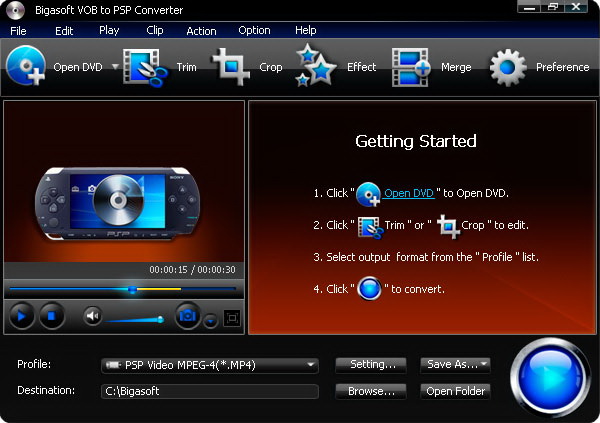This screenshot has height=423, width=600.
Task: Close the converter window
Action: click(x=576, y=7)
